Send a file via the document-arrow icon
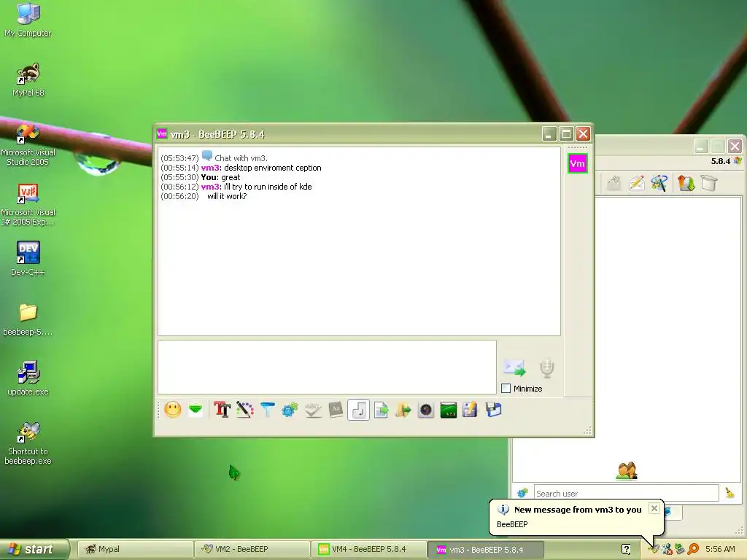 [381, 410]
